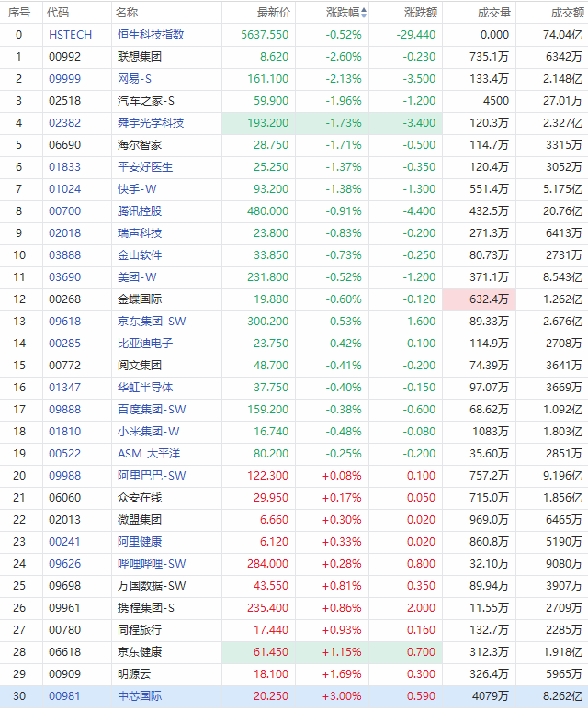Click change amount -29.440
This screenshot has height=711, width=588.
[415, 35]
